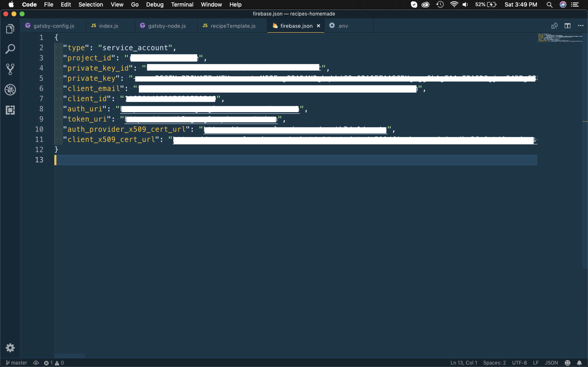This screenshot has height=367, width=588.
Task: Click the "auth_provider_x509_cert_url" key
Action: click(x=126, y=129)
